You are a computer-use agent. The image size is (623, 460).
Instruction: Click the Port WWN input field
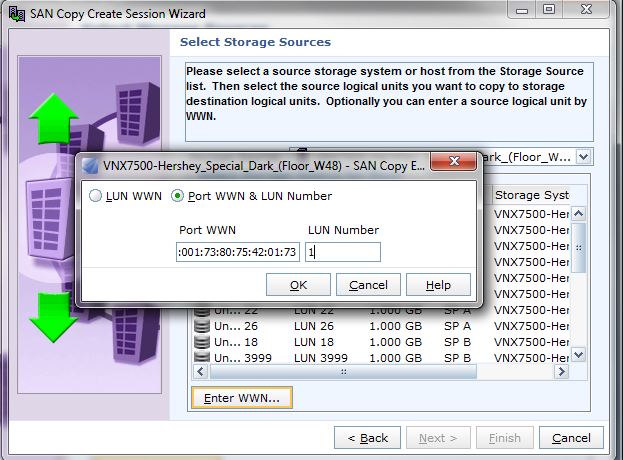tap(238, 252)
